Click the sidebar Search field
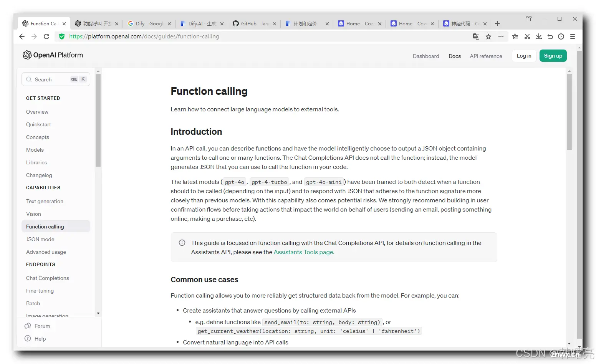The image size is (596, 364). click(56, 79)
